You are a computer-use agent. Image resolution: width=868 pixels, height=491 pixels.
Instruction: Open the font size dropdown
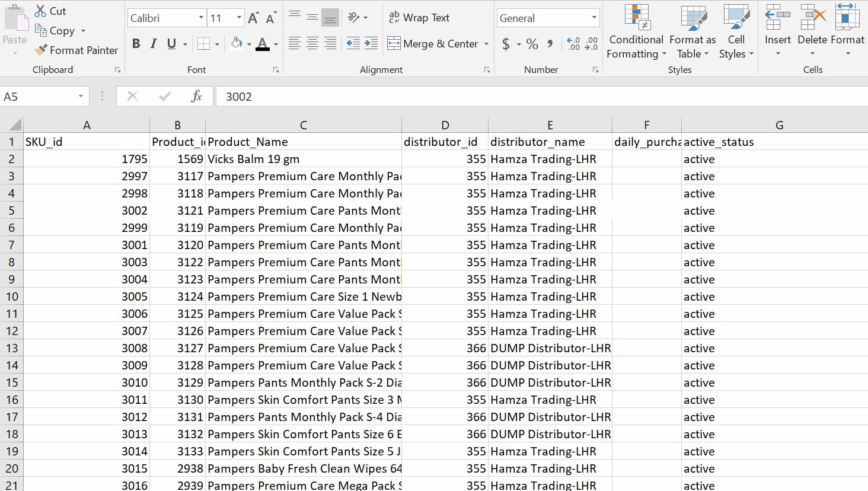tap(239, 18)
